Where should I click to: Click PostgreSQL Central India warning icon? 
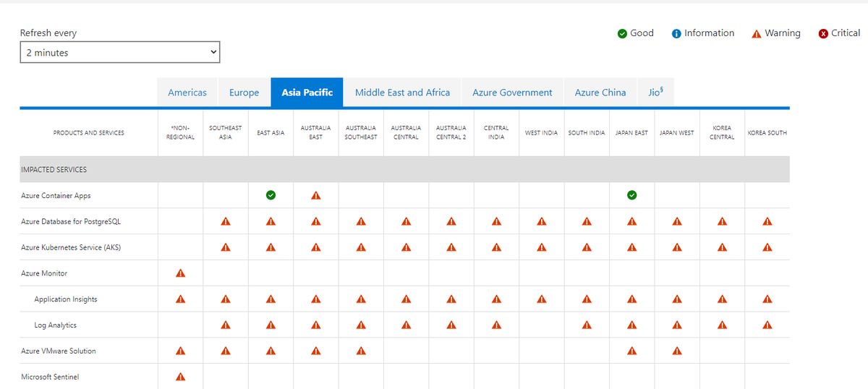click(496, 221)
